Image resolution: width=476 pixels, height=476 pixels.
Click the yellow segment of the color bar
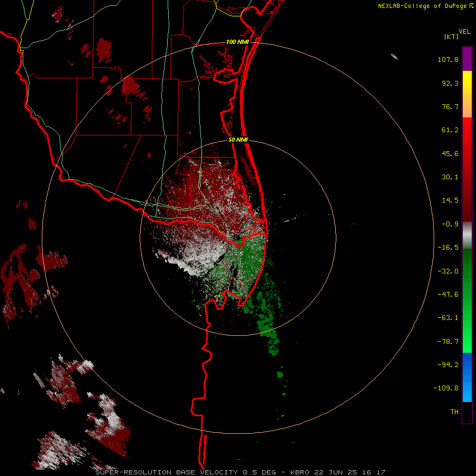click(467, 83)
